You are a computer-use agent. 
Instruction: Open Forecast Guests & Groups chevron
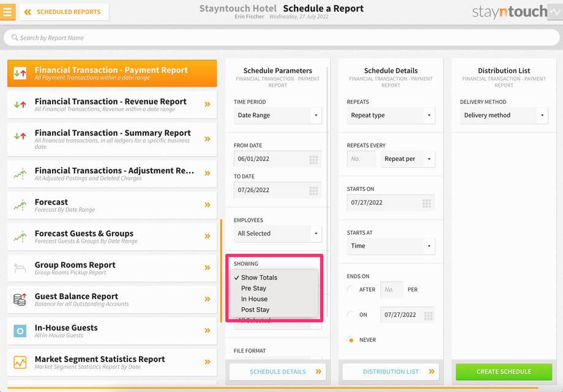pos(207,236)
